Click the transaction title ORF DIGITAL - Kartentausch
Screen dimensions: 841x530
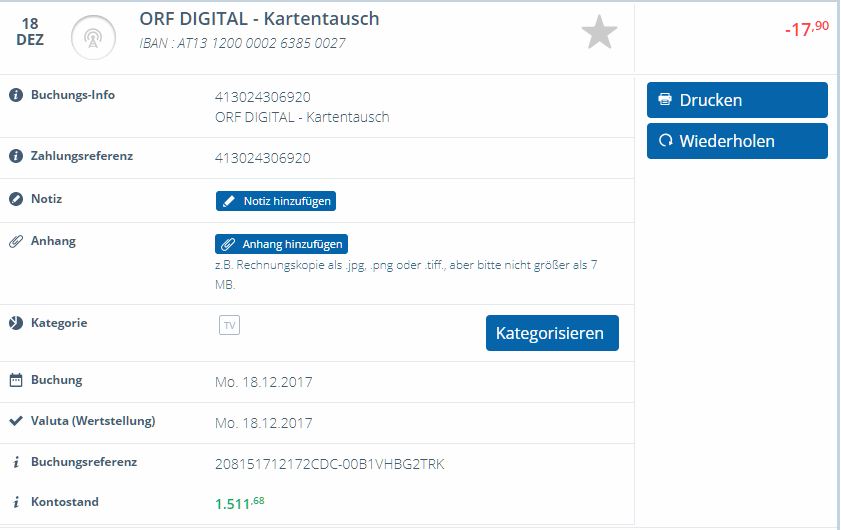tap(259, 19)
